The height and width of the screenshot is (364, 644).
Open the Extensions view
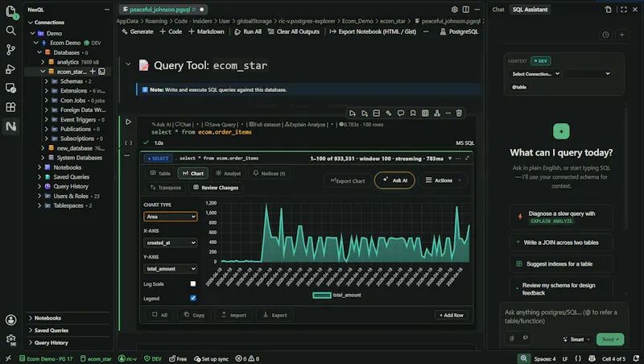10,107
